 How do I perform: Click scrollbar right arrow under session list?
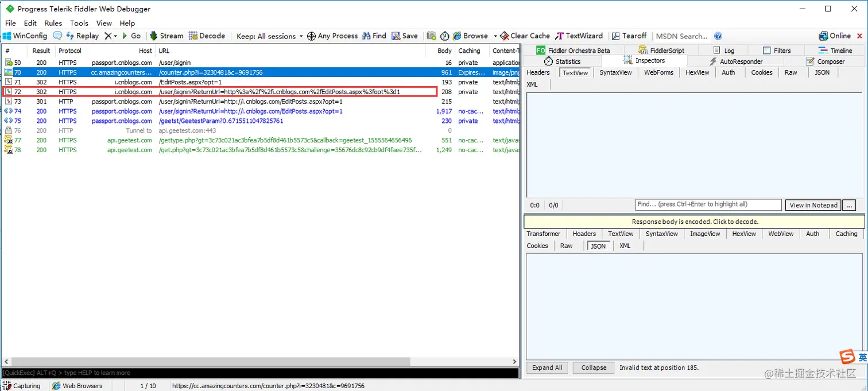click(x=514, y=362)
